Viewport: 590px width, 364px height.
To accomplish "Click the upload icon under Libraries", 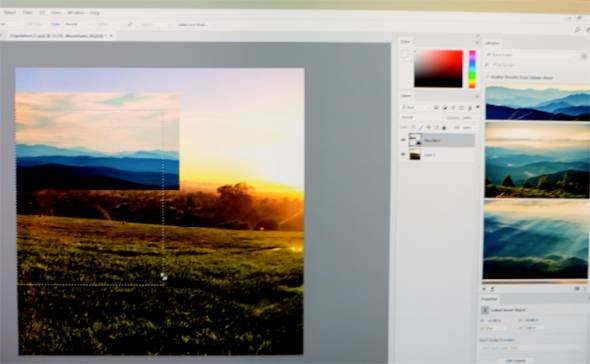I will click(492, 289).
